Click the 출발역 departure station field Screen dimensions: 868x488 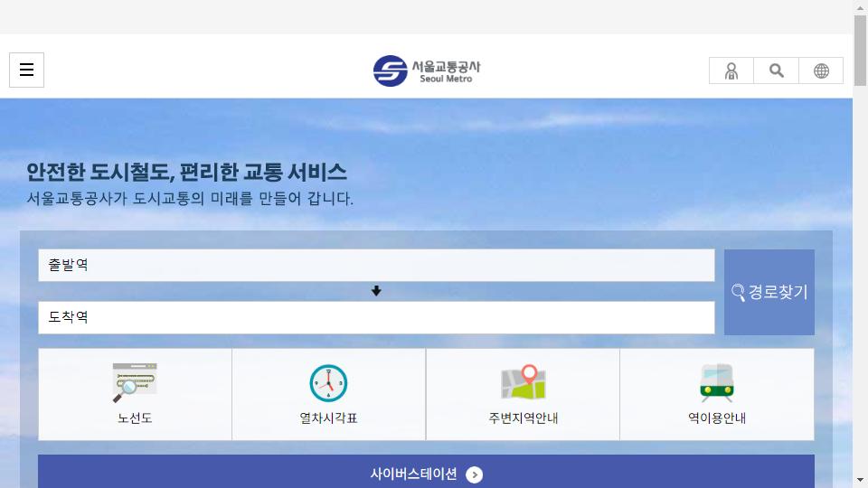pyautogui.click(x=376, y=265)
